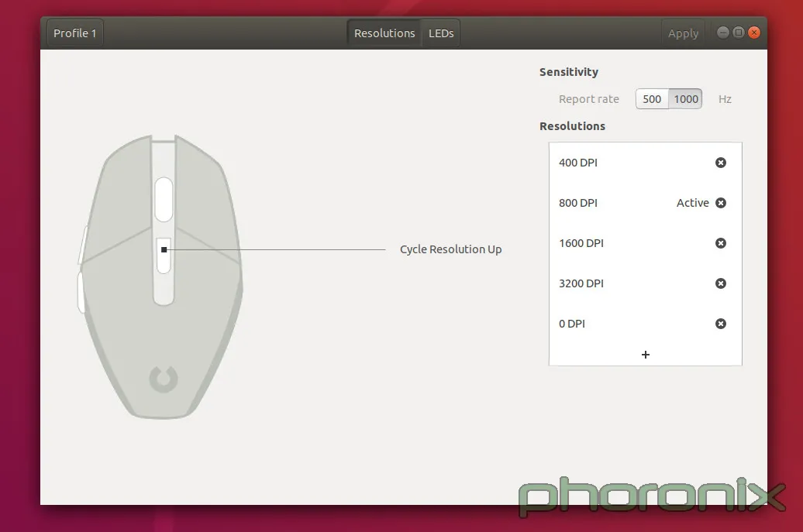This screenshot has height=532, width=803.
Task: Set report rate to 500 Hz
Action: click(x=652, y=98)
